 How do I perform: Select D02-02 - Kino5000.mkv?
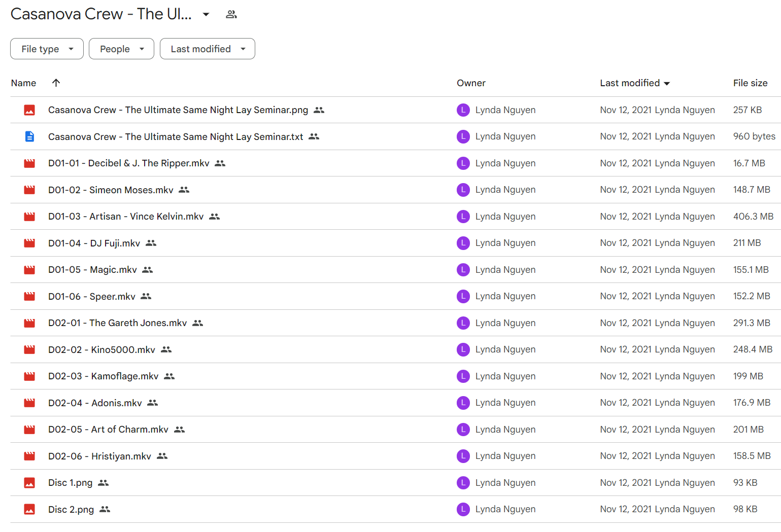coord(101,349)
